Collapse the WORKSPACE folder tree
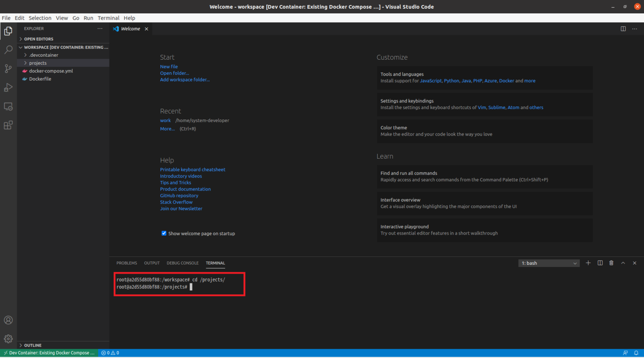 point(20,47)
